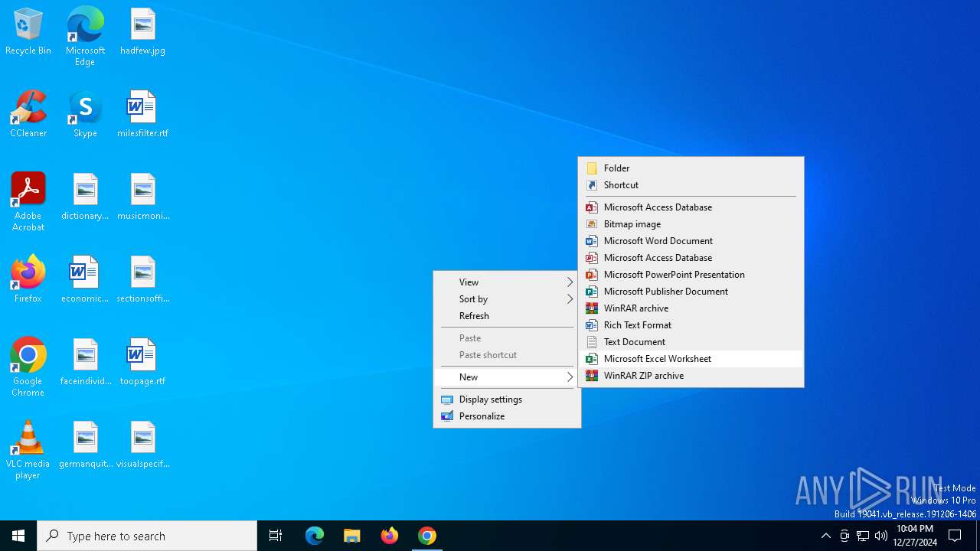Select the hadfew.jpg file icon
Image resolution: width=980 pixels, height=551 pixels.
pyautogui.click(x=142, y=32)
